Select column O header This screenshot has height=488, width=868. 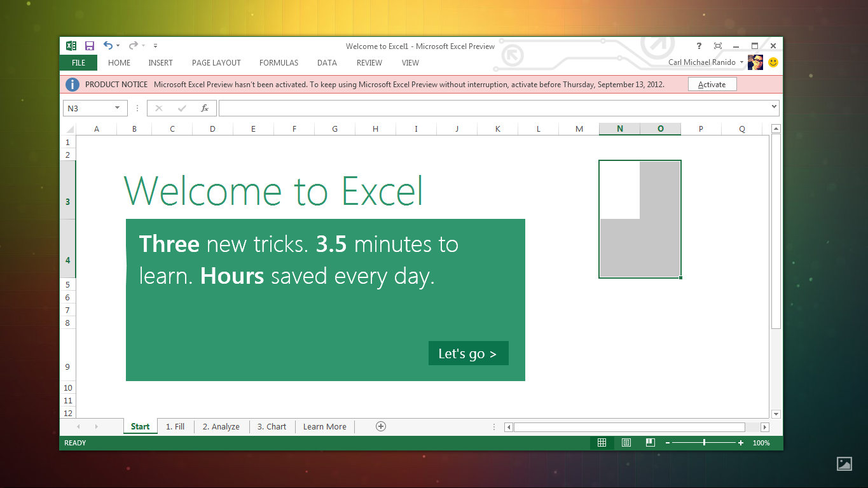[x=660, y=129]
